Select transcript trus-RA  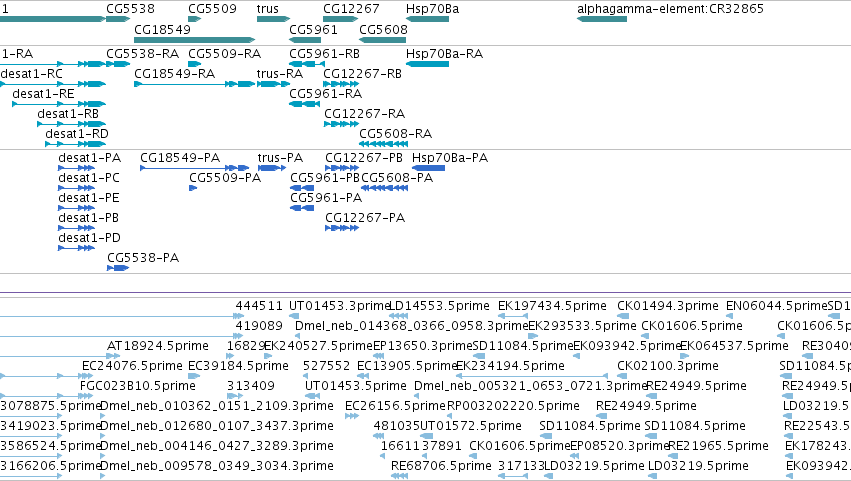280,74
